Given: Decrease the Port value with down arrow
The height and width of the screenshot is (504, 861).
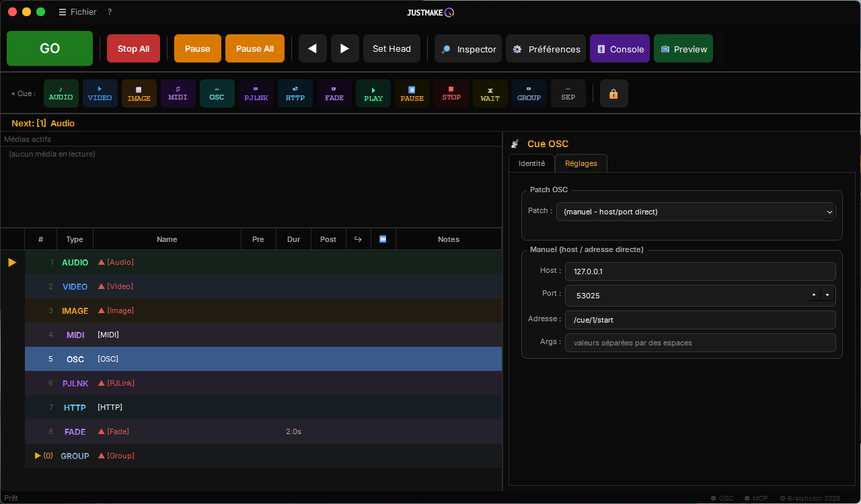Looking at the screenshot, I should click(x=828, y=295).
